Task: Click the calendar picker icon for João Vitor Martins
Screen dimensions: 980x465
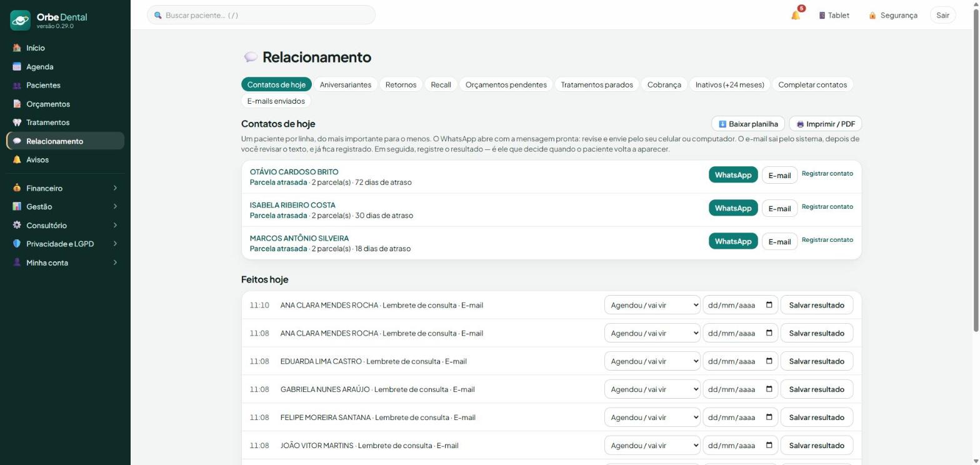Action: click(769, 446)
